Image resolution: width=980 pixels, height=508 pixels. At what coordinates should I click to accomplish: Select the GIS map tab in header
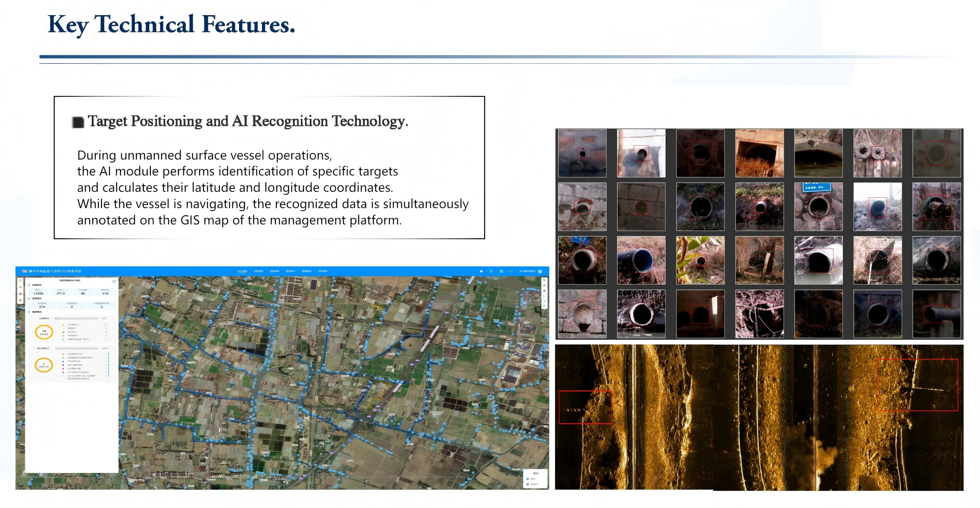tap(242, 271)
